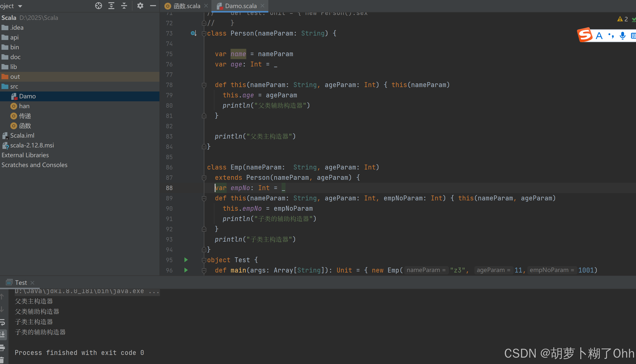The image size is (636, 364).
Task: Toggle soft-wrap icon in run console
Action: [x=2, y=322]
